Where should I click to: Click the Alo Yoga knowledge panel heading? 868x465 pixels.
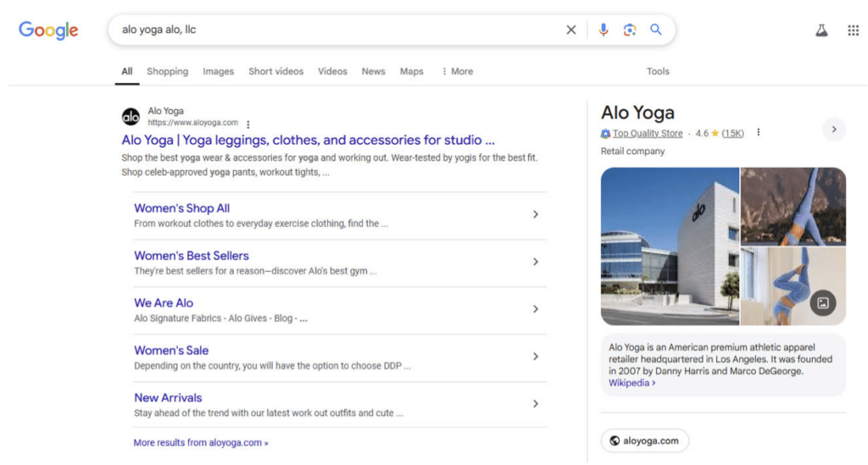pos(637,113)
